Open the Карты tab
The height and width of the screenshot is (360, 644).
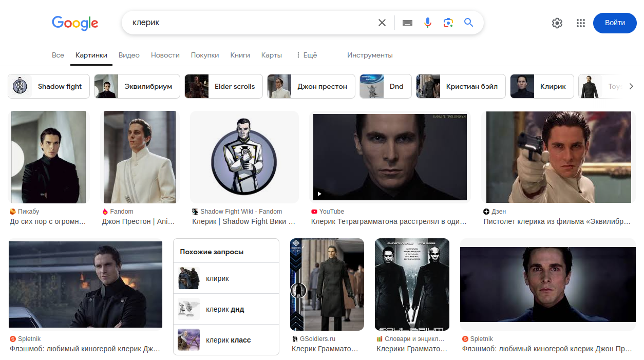tap(272, 55)
